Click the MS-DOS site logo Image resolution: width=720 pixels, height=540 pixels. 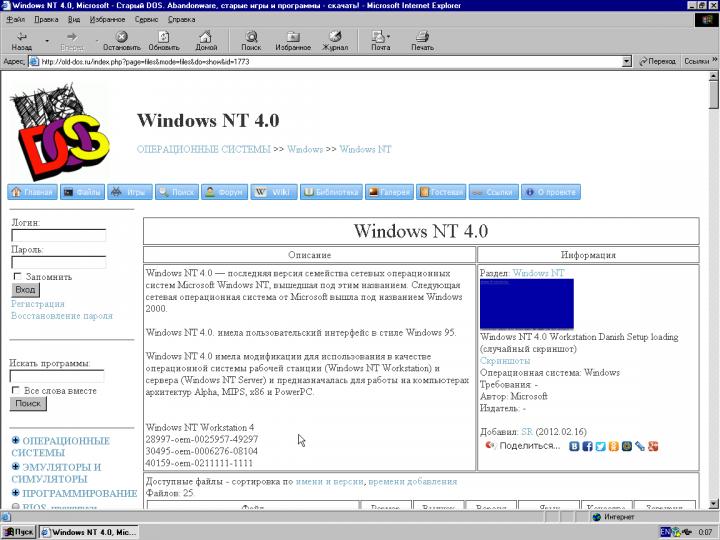point(60,131)
